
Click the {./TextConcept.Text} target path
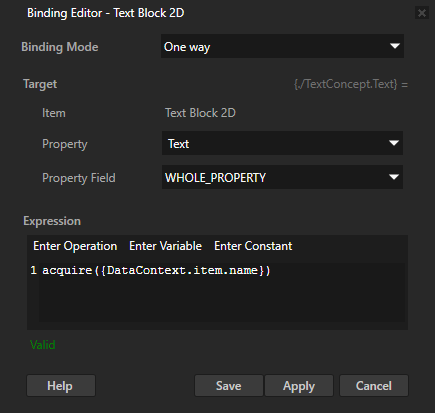[345, 84]
